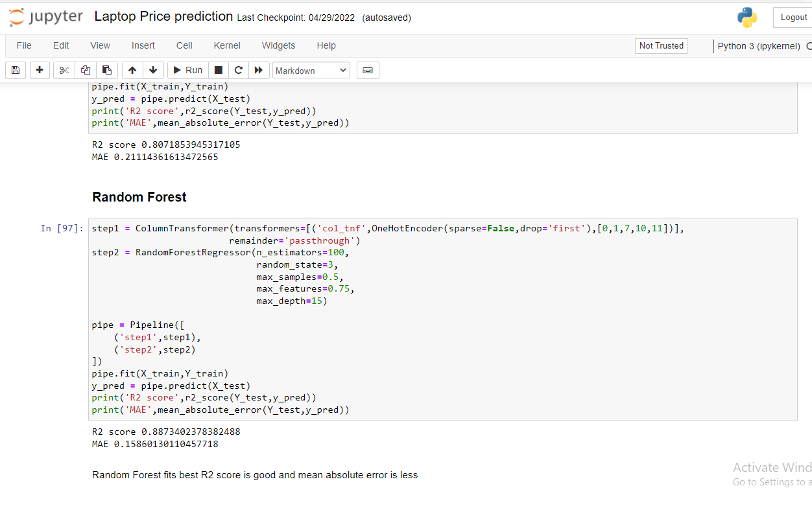This screenshot has height=510, width=812.
Task: Click the random_state=3 code line
Action: pyautogui.click(x=297, y=264)
